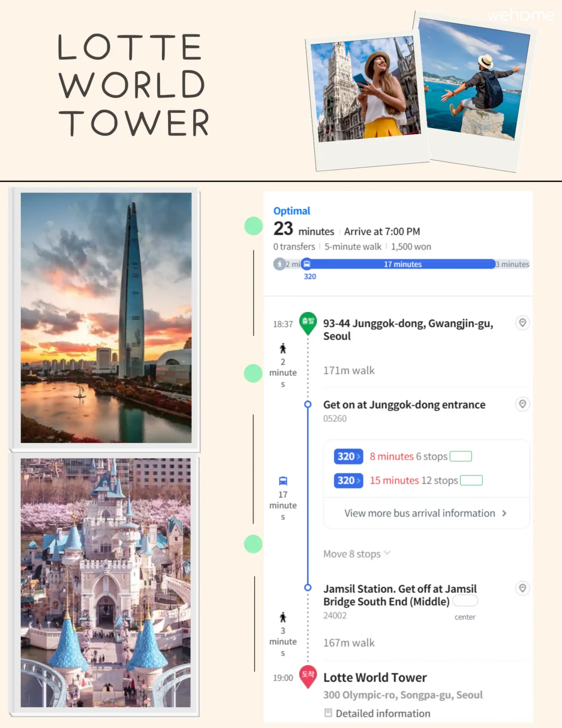Click the walking figure icon above 2 minutes
The width and height of the screenshot is (562, 728).
pos(283,349)
